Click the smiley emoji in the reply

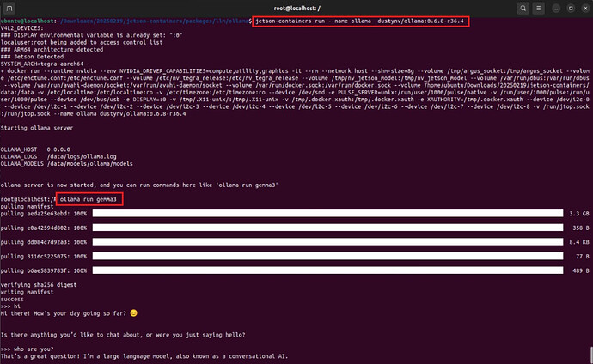[x=133, y=313]
